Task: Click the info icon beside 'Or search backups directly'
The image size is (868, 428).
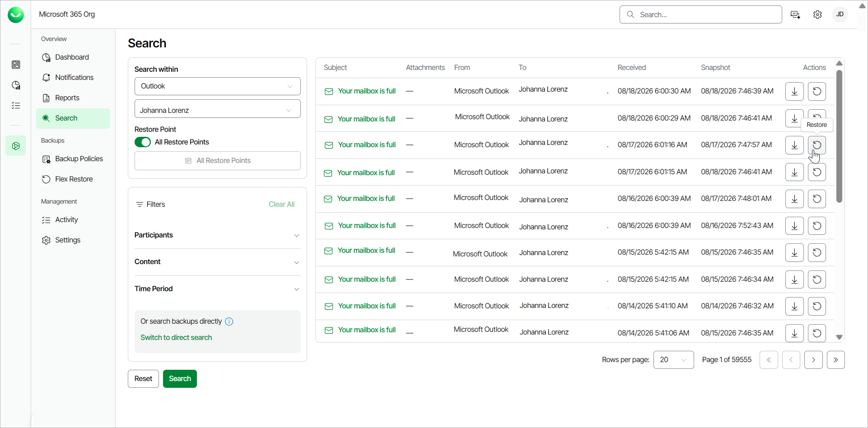Action: (x=229, y=321)
